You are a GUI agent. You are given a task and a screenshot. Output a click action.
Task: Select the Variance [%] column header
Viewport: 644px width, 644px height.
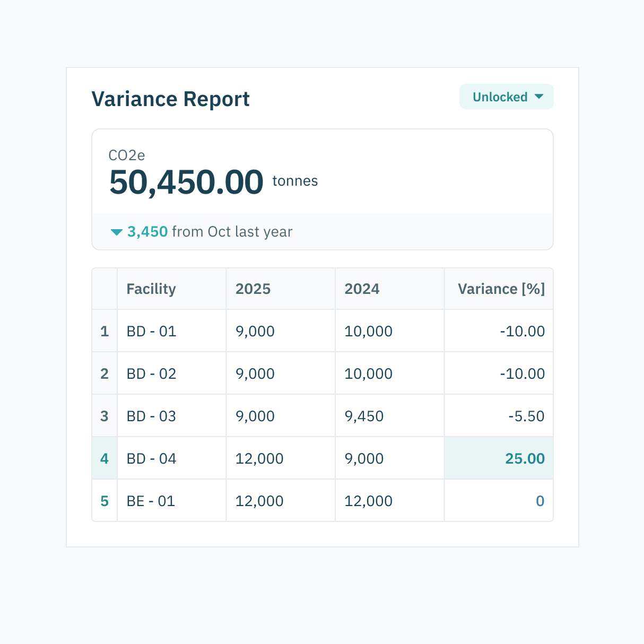tap(501, 289)
